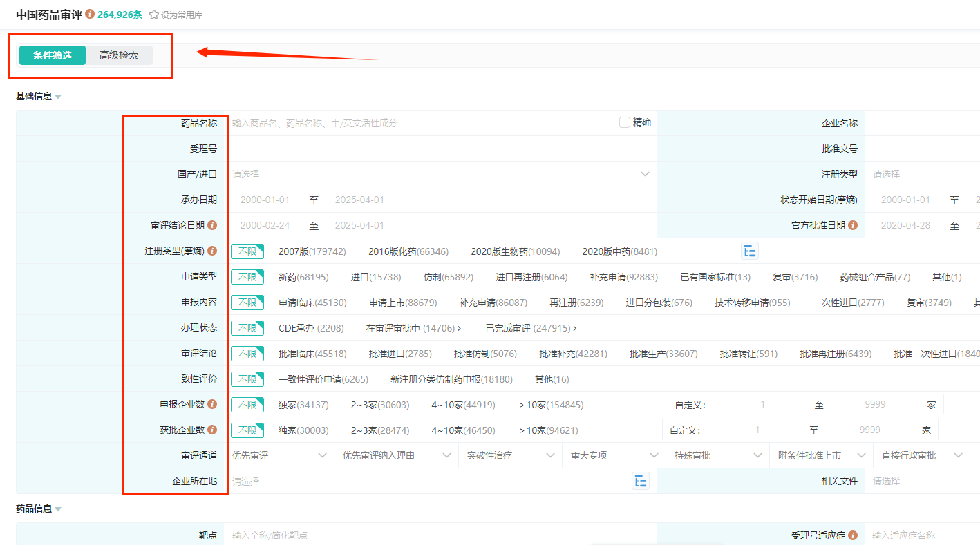Open tree selector icon in 企业所在地 row

[x=641, y=481]
